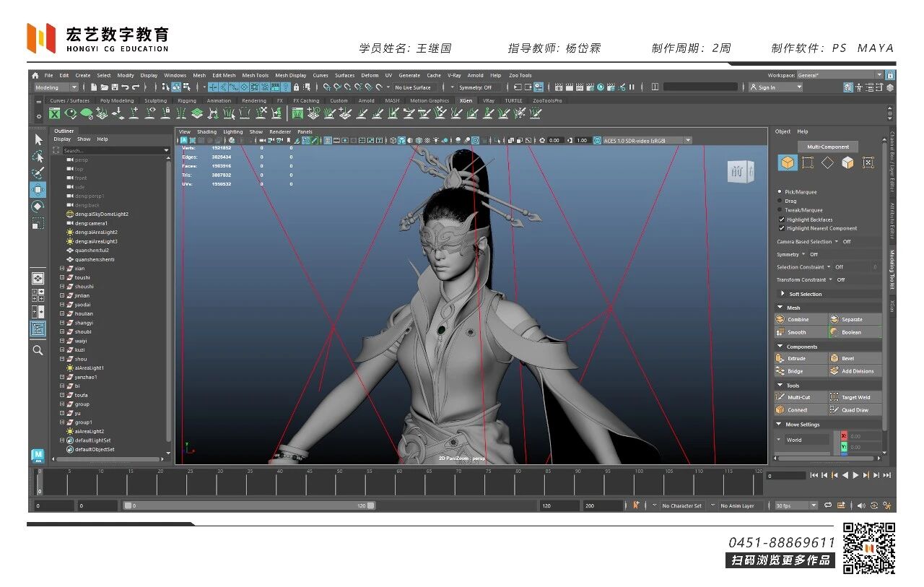This screenshot has width=924, height=587.
Task: Click the Bevel button
Action: (855, 358)
